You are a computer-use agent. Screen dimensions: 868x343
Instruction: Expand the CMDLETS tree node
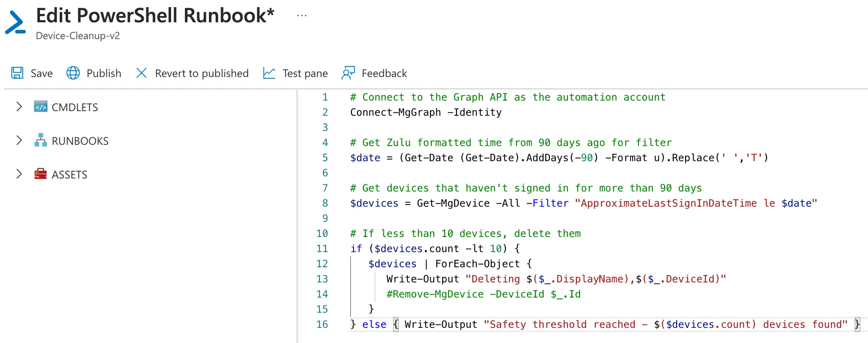pyautogui.click(x=19, y=107)
